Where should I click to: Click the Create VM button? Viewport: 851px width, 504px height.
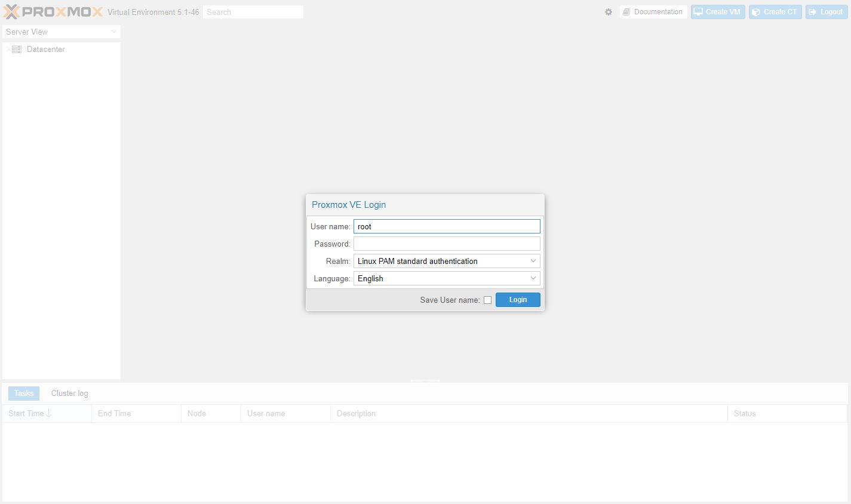[718, 12]
